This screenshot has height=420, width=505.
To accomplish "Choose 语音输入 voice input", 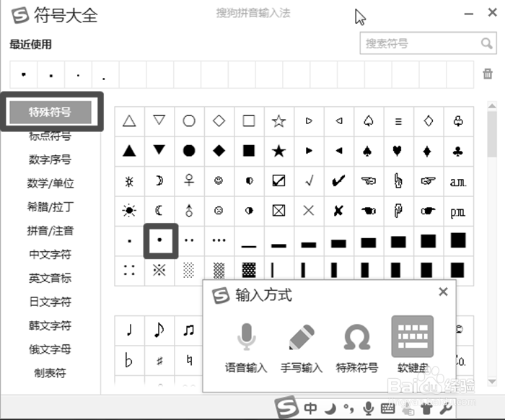I will tap(247, 348).
